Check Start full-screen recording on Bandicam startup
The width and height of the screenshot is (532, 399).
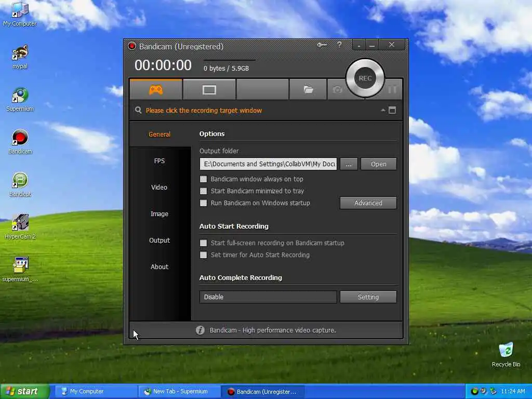pyautogui.click(x=203, y=243)
